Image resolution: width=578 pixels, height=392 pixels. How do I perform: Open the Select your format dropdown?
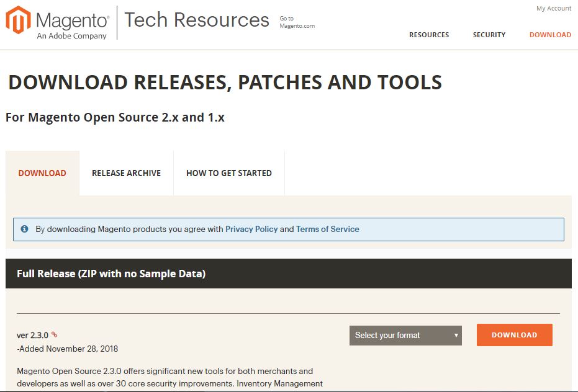click(405, 336)
